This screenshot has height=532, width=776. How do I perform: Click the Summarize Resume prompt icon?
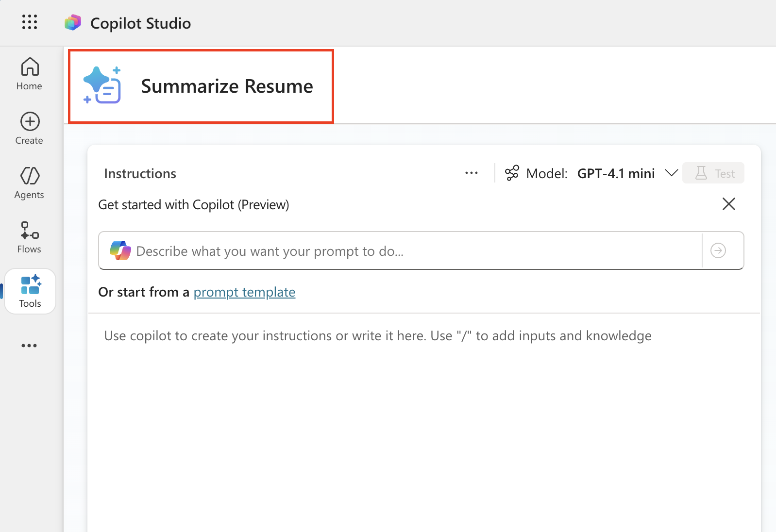(102, 85)
